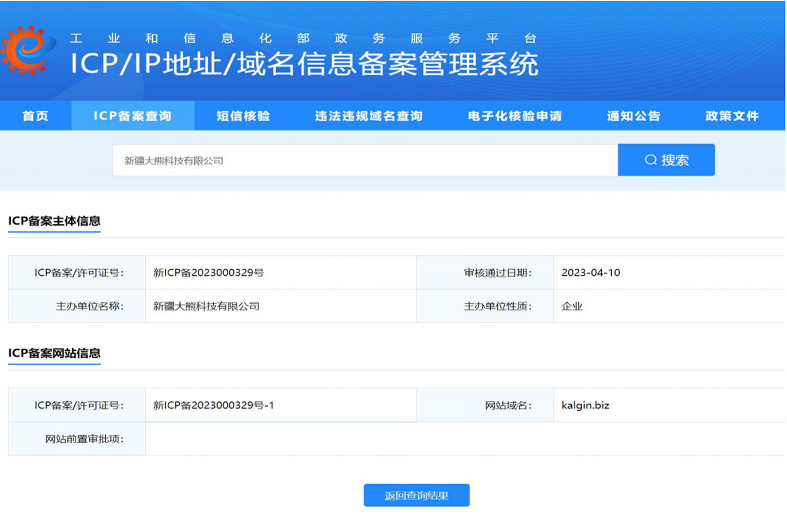Click the title ICP/IP地址/域名信息备案管理系统
787x532 pixels.
click(305, 64)
